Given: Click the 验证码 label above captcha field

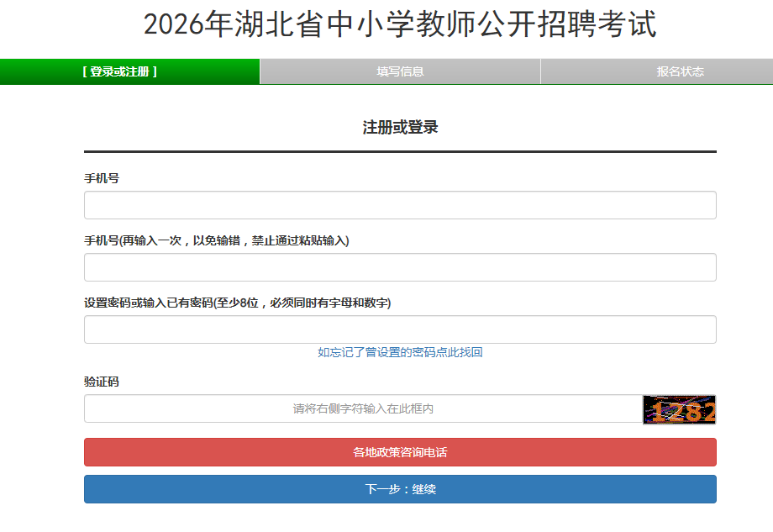Looking at the screenshot, I should pos(102,382).
